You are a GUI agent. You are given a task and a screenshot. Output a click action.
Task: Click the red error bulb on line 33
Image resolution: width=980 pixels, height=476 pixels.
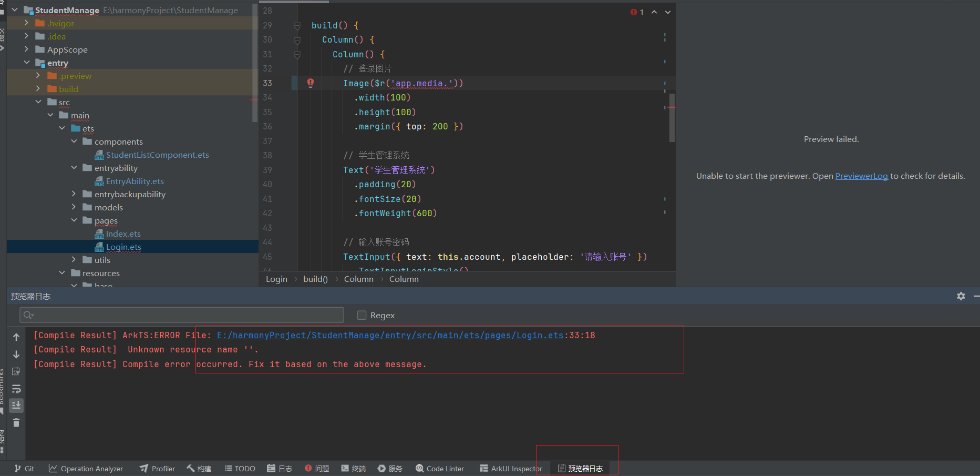[311, 83]
